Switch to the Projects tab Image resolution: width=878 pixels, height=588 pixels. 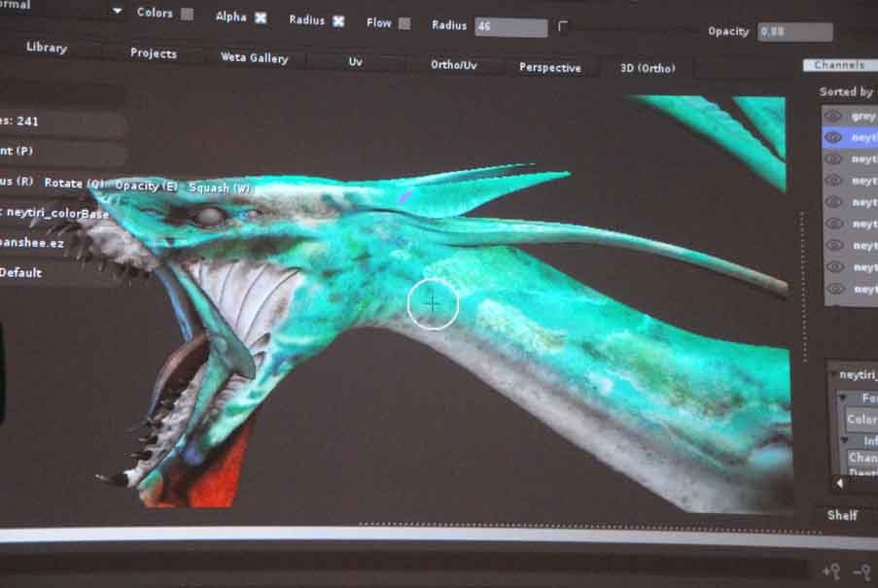pos(154,53)
